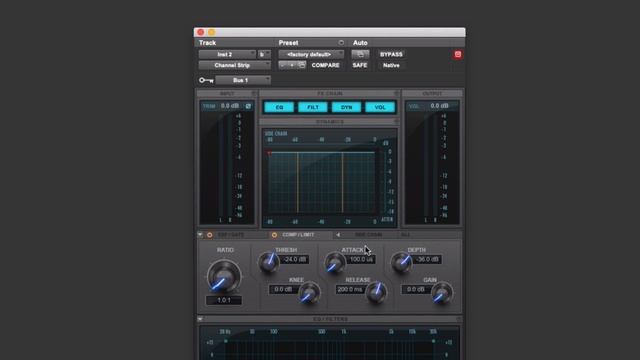Open the Inst 2 track selector dropdown
The width and height of the screenshot is (640, 360).
(x=227, y=54)
